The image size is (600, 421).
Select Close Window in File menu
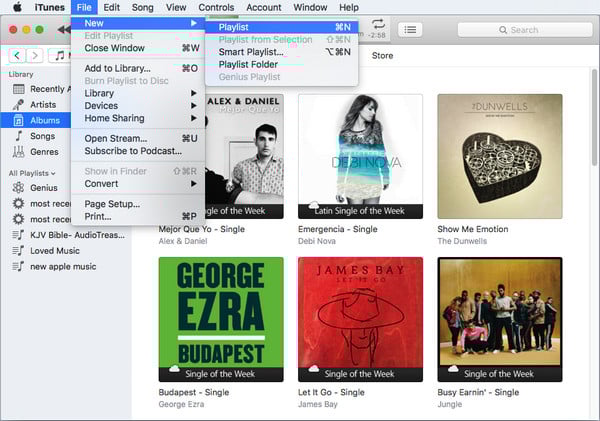138,48
